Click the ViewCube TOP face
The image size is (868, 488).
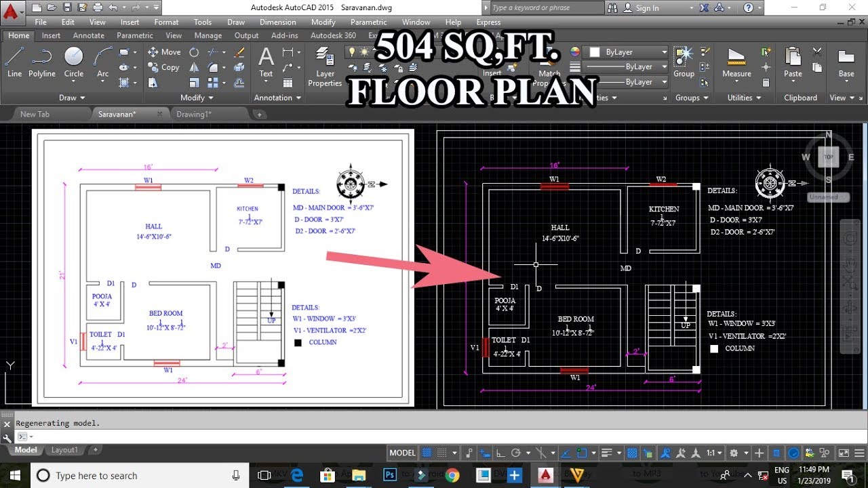[828, 157]
